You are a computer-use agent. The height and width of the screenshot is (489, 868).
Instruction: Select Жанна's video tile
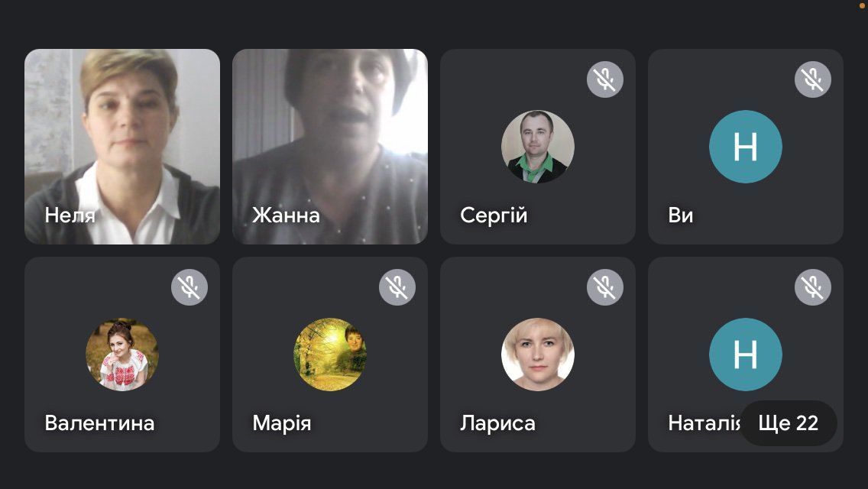[x=330, y=147]
